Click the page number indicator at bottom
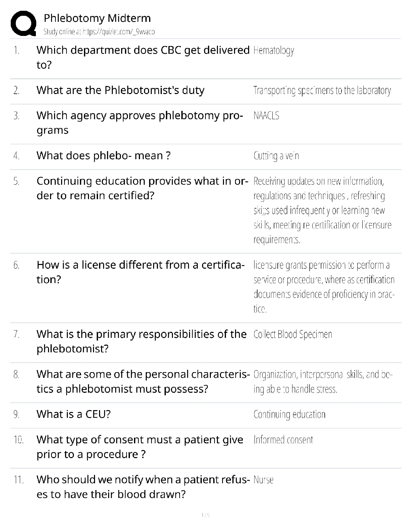 [205, 515]
